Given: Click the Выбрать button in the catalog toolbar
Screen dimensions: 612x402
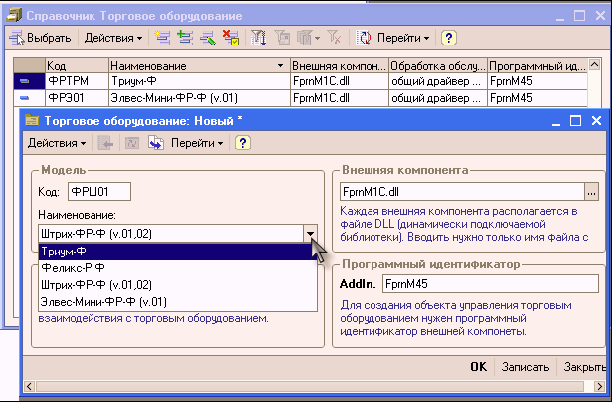Looking at the screenshot, I should coord(41,38).
